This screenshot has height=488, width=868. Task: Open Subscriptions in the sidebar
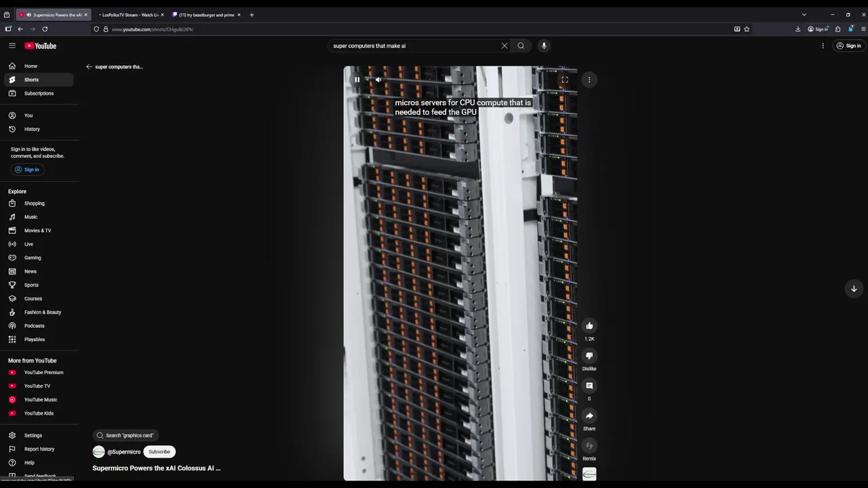coord(39,93)
